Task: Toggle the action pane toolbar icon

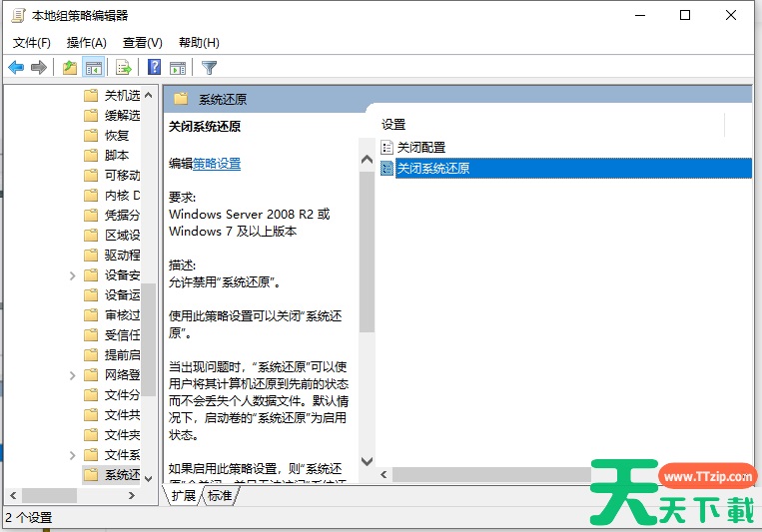Action: (x=178, y=68)
